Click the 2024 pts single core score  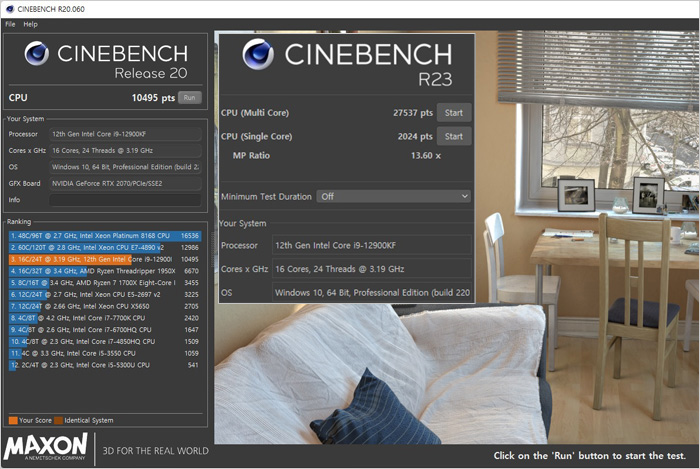coord(415,137)
